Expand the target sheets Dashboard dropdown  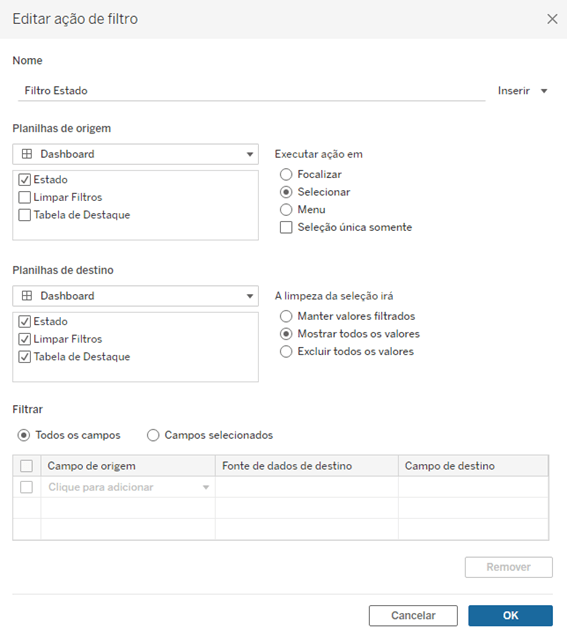pos(135,296)
